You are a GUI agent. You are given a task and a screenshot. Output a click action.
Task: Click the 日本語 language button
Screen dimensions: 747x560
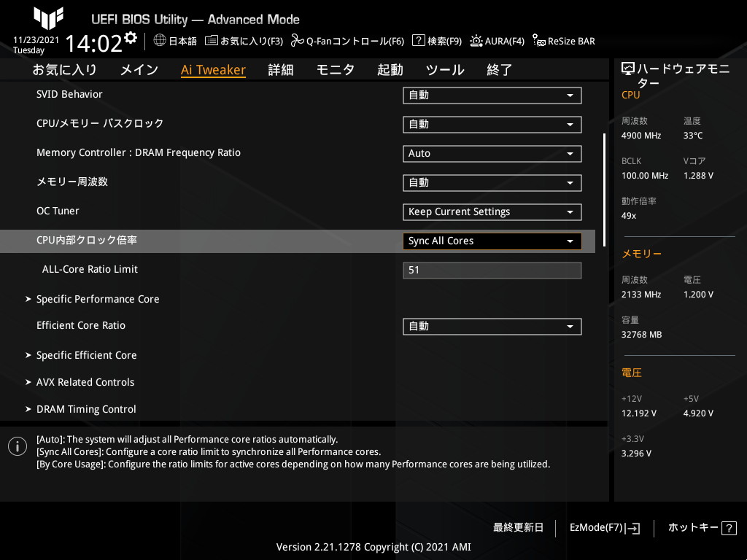click(x=183, y=41)
